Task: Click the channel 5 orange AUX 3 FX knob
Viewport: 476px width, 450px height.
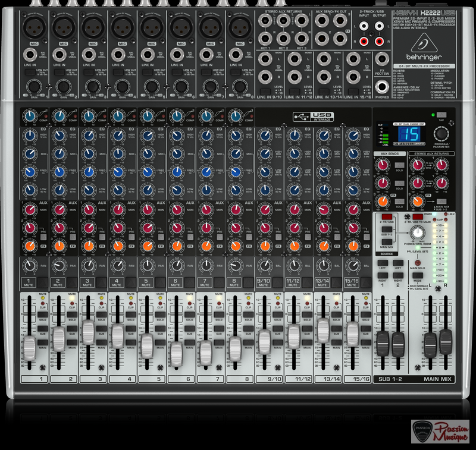Action: (147, 246)
